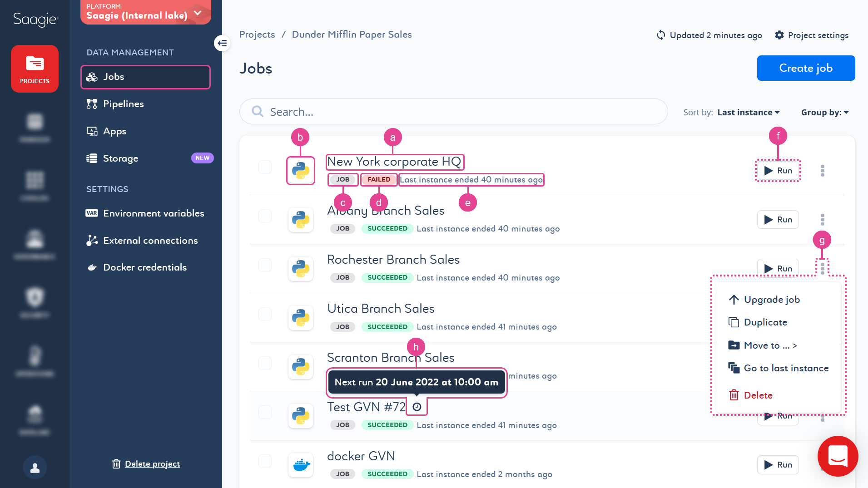The width and height of the screenshot is (868, 488).
Task: Focus the job Search field
Action: click(453, 112)
